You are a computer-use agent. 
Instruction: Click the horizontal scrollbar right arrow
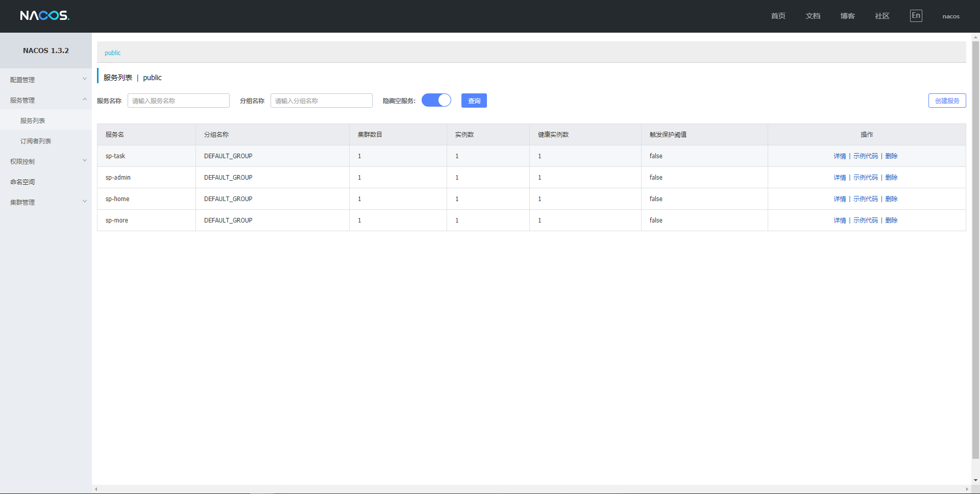pyautogui.click(x=967, y=489)
